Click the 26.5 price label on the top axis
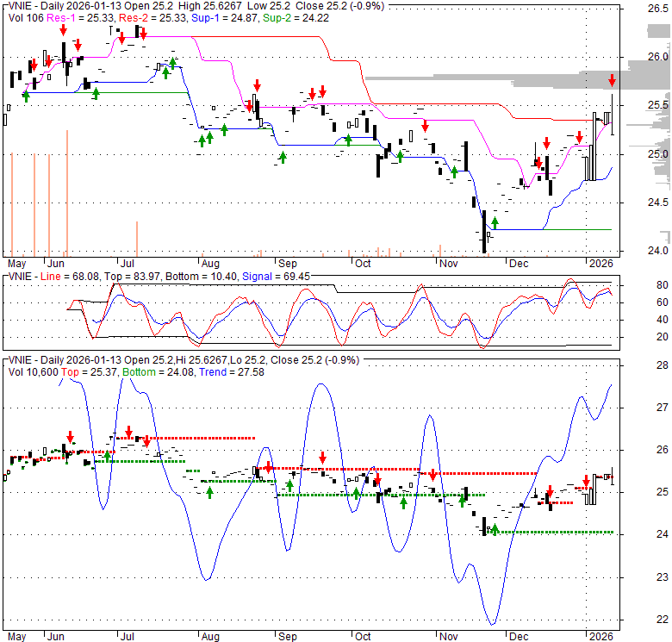The image size is (672, 642). pyautogui.click(x=658, y=9)
